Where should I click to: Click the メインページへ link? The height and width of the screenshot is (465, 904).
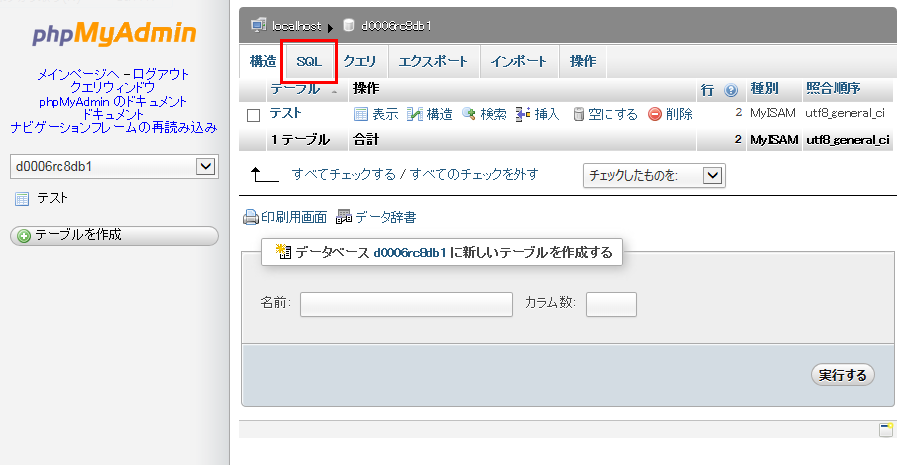[78, 74]
